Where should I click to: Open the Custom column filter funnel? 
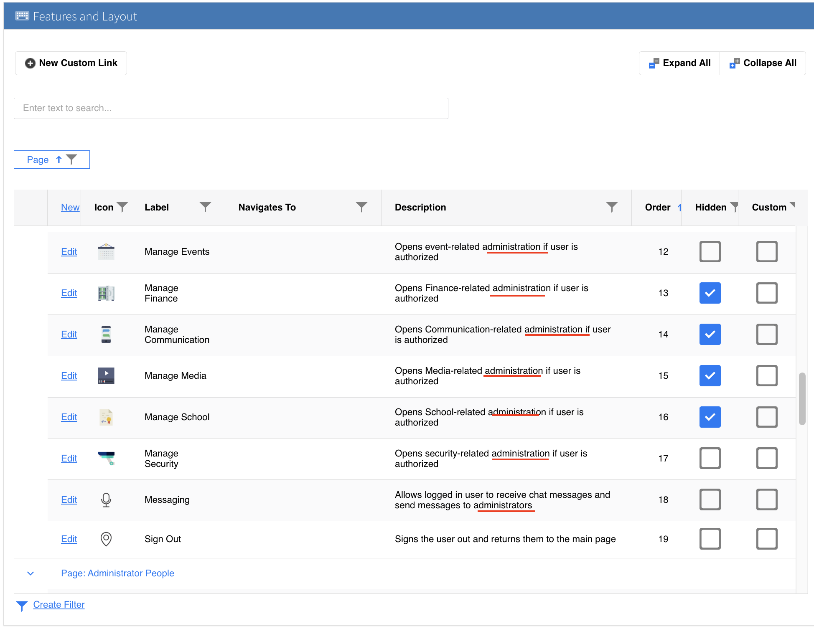click(x=792, y=205)
